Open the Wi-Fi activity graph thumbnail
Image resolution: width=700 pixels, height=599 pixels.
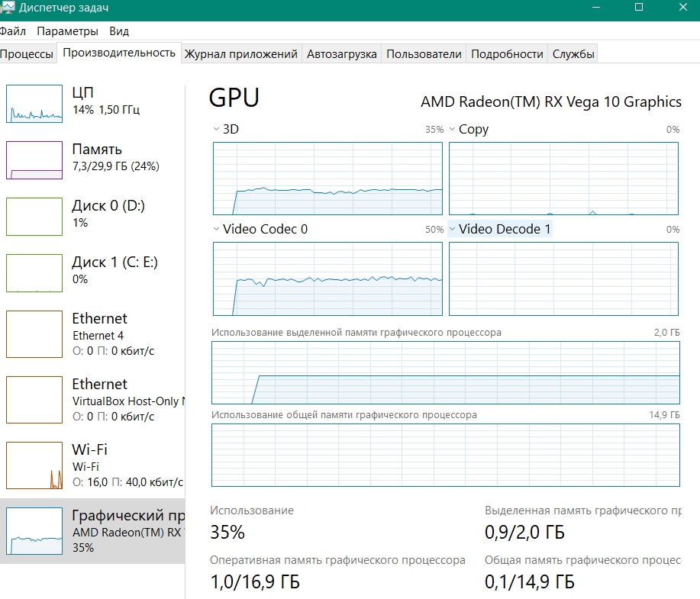pyautogui.click(x=34, y=465)
